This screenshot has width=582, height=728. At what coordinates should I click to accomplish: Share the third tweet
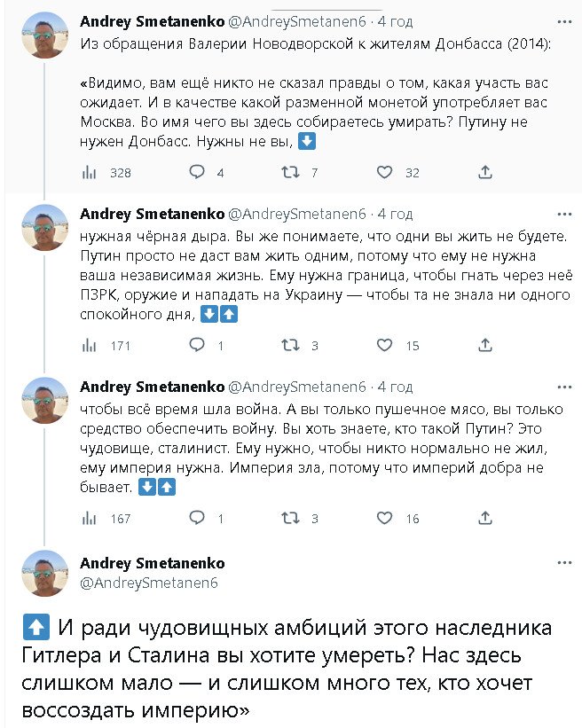(485, 519)
